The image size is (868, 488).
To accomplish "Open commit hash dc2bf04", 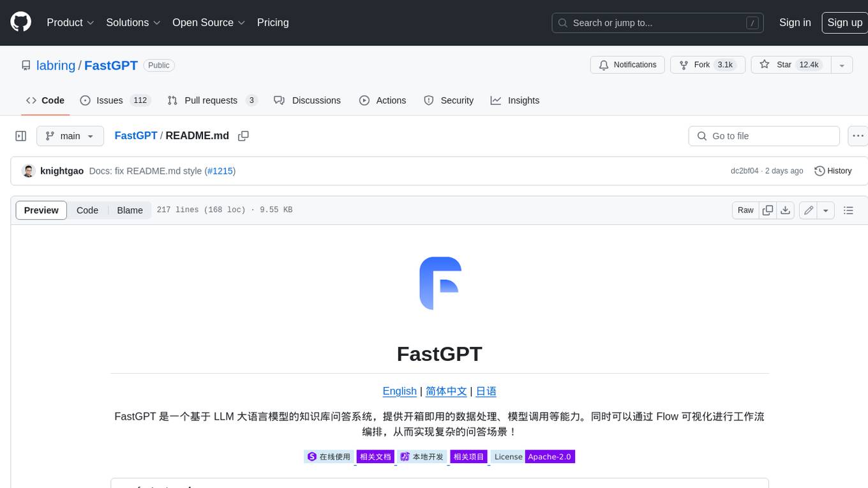I will 744,171.
